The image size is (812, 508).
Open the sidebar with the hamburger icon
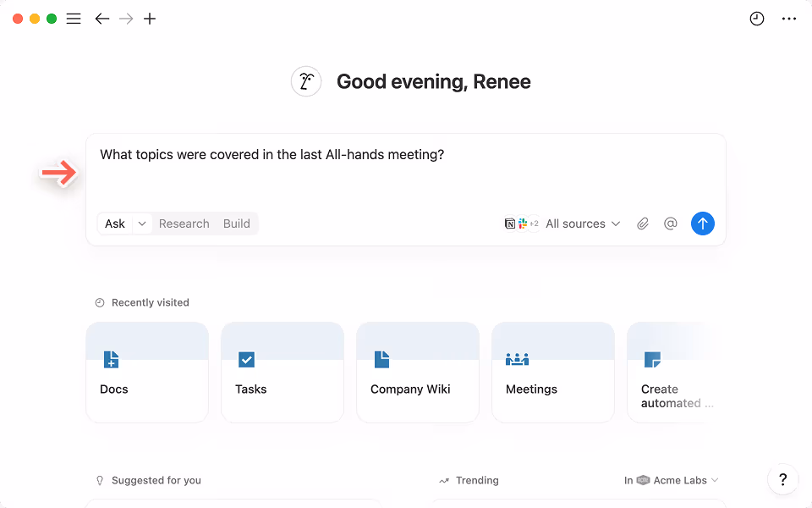click(x=74, y=18)
